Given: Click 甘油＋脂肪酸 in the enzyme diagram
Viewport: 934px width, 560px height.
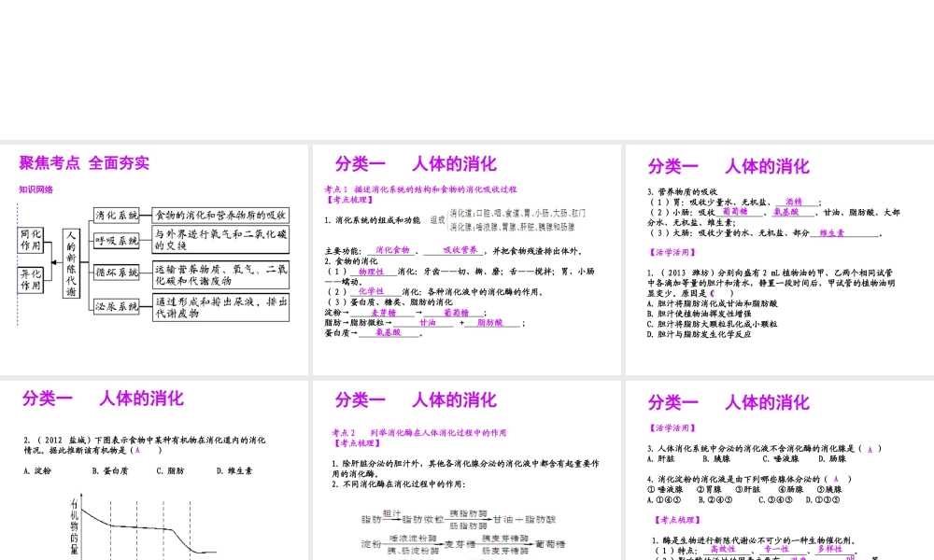Looking at the screenshot, I should (x=524, y=519).
